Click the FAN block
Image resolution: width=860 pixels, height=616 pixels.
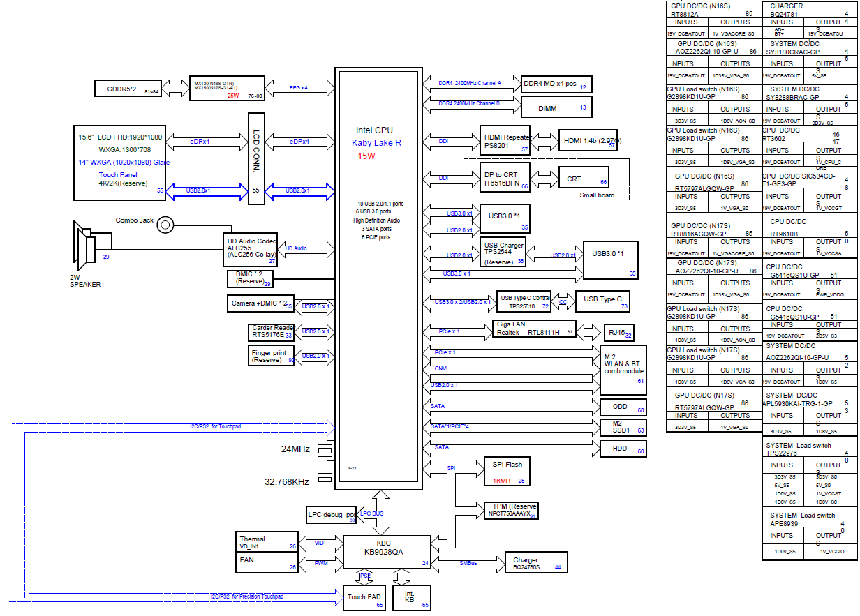point(268,562)
